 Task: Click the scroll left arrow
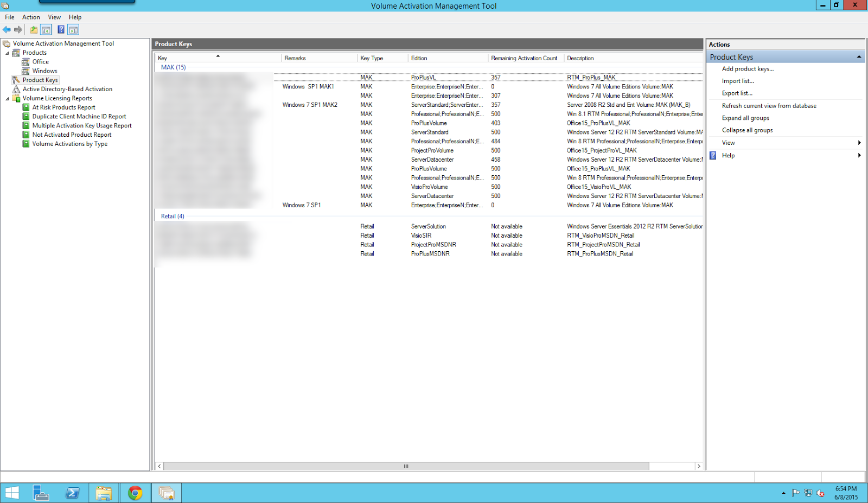[x=159, y=466]
